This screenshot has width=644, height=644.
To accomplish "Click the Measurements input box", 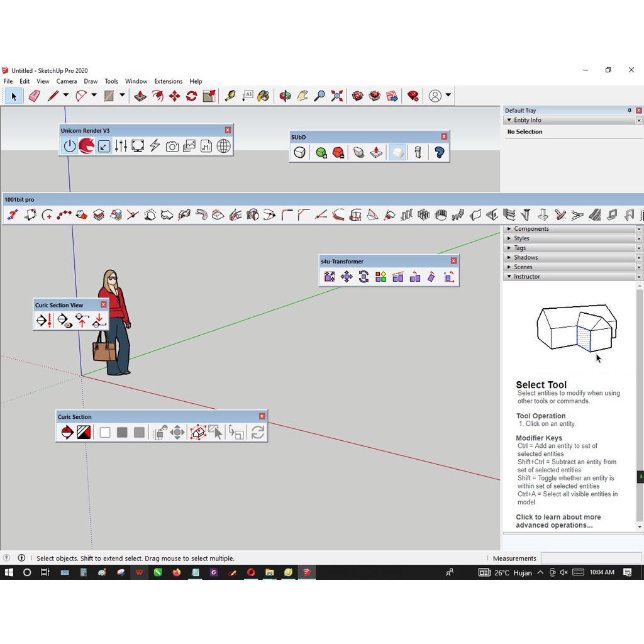I will (590, 558).
